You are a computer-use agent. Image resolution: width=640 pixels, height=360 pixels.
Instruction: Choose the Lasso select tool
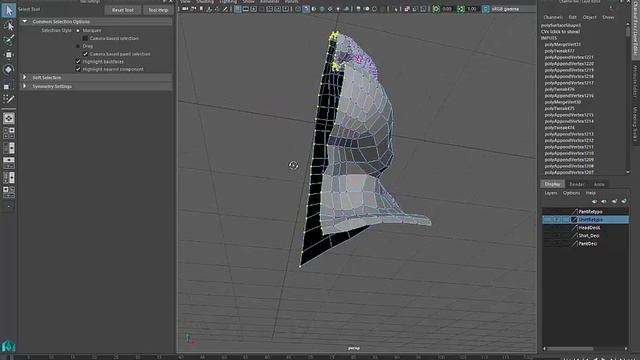(x=9, y=26)
